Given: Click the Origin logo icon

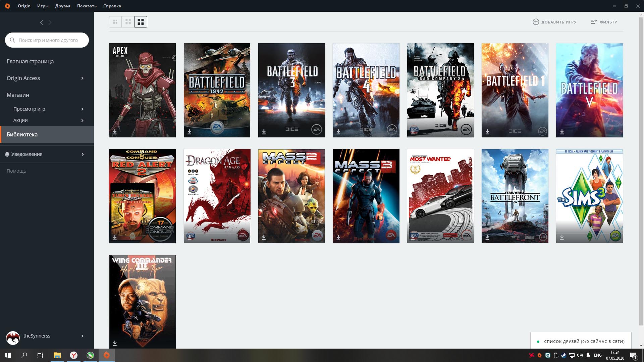Looking at the screenshot, I should 7,6.
